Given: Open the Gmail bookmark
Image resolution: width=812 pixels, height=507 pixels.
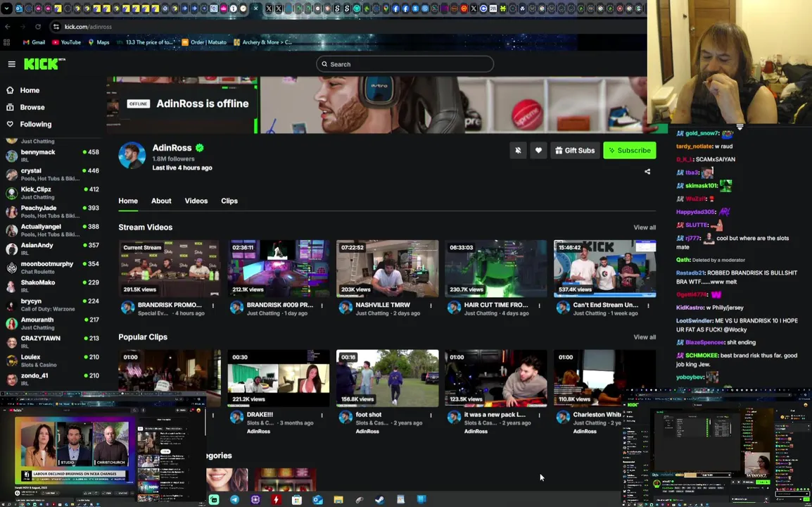Looking at the screenshot, I should pos(34,42).
